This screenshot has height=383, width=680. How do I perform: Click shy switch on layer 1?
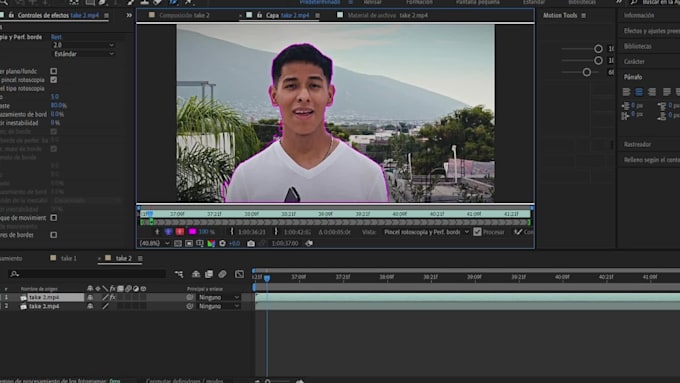tap(90, 298)
